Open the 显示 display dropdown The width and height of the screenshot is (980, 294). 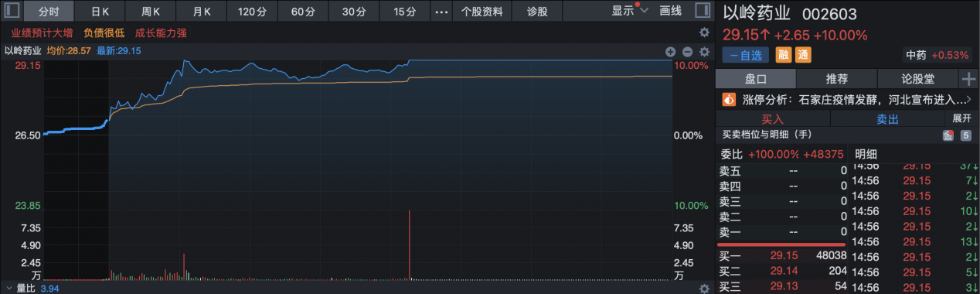629,11
